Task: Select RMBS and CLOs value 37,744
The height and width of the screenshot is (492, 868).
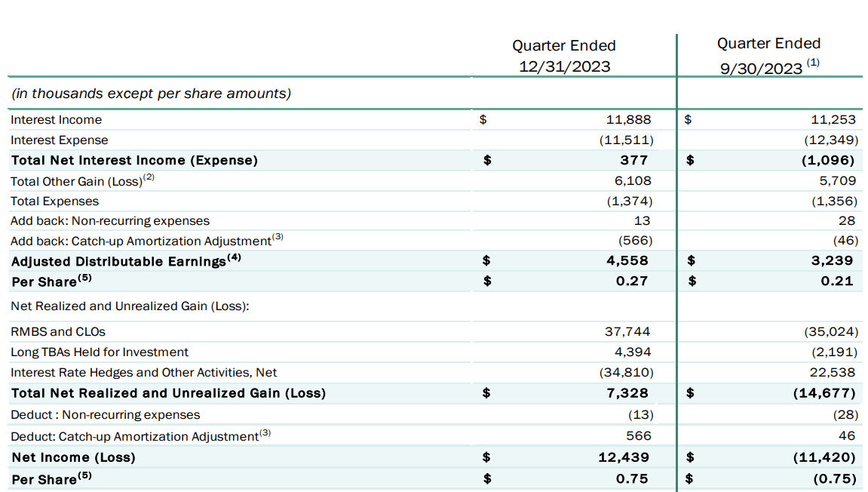Action: [627, 332]
